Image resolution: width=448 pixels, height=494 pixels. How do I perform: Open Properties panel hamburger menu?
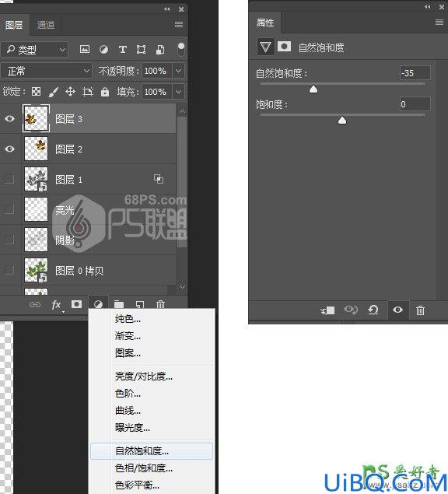[439, 22]
